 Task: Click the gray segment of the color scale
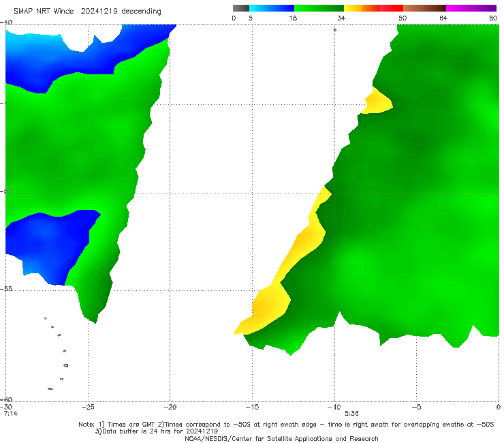pyautogui.click(x=241, y=8)
